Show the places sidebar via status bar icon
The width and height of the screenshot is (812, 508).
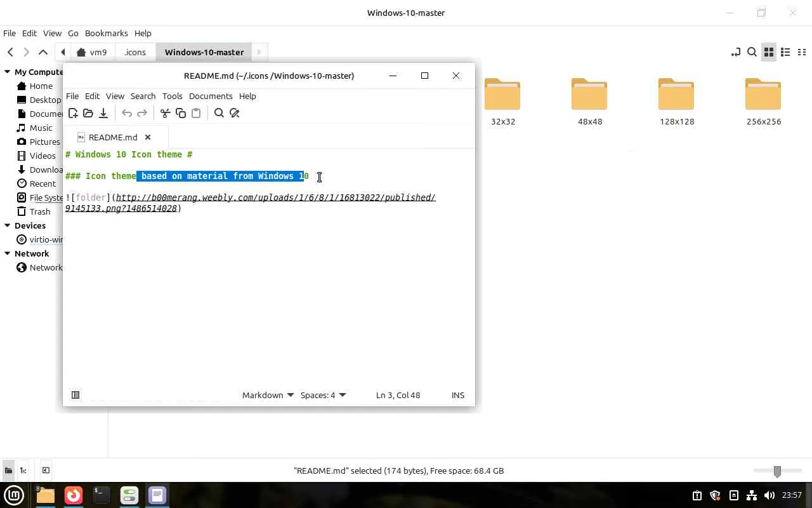[8, 471]
